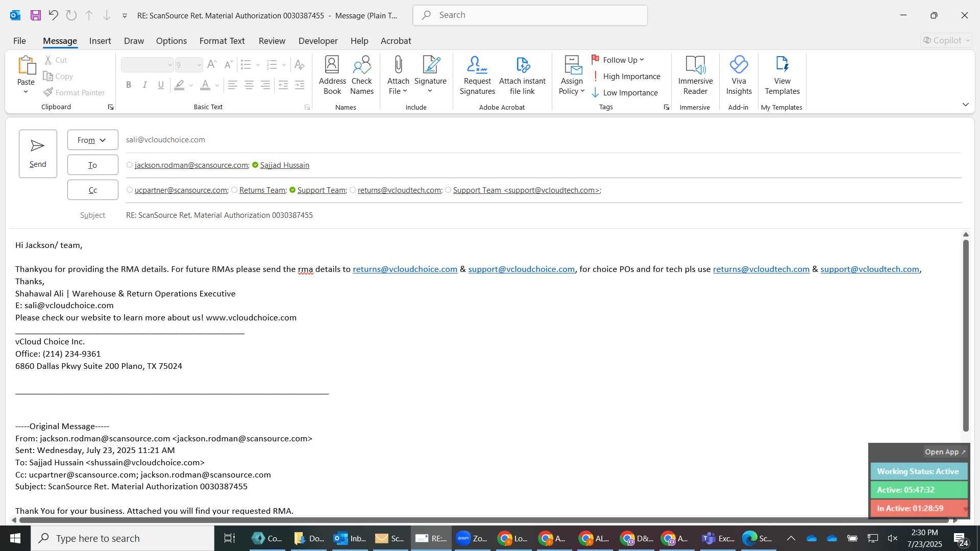This screenshot has width=980, height=551.
Task: Click the Clear Formatting eraser icon
Action: [x=300, y=65]
